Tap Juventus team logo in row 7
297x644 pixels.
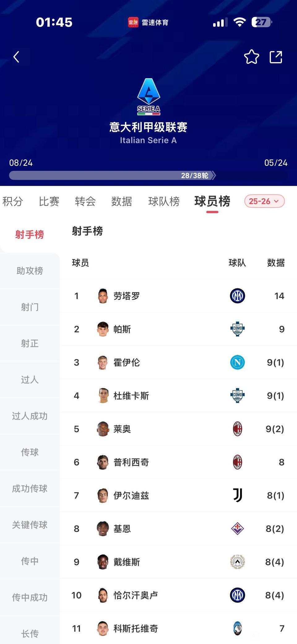point(237,495)
